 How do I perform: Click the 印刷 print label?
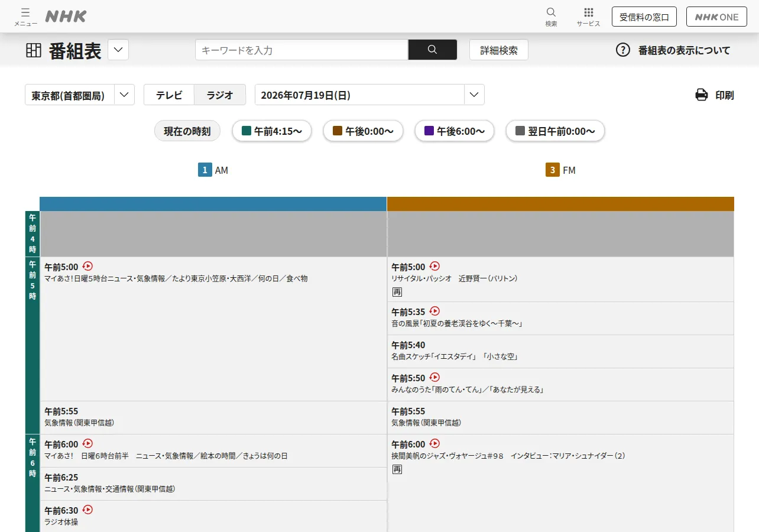click(x=725, y=95)
